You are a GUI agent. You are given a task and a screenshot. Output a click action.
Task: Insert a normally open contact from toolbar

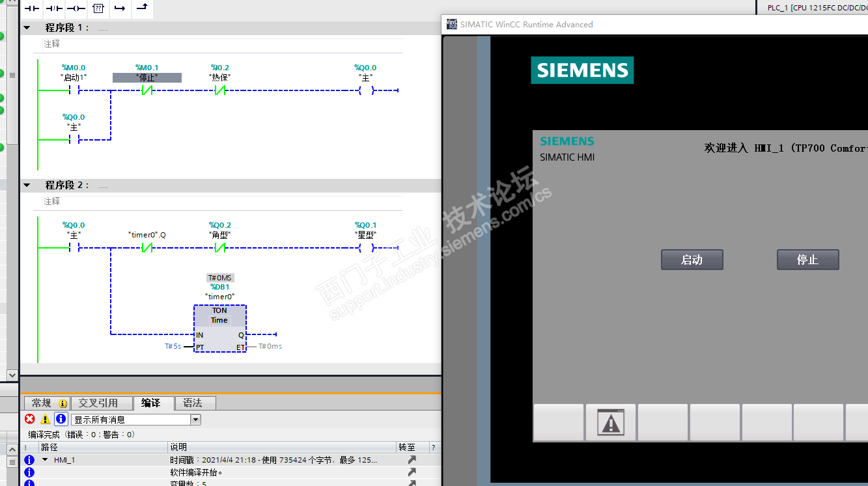pos(32,8)
